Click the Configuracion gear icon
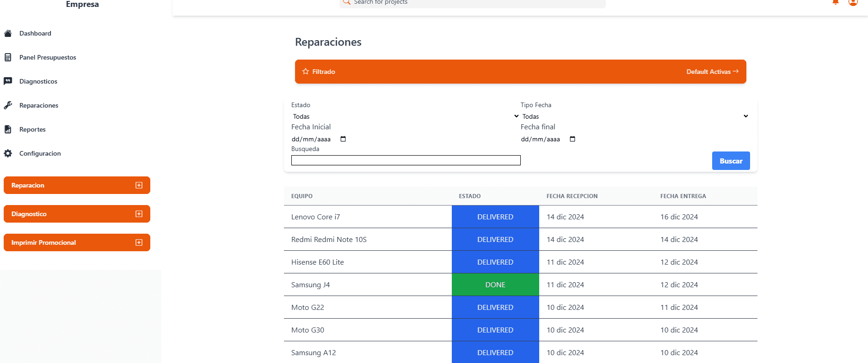868x363 pixels. (x=8, y=153)
